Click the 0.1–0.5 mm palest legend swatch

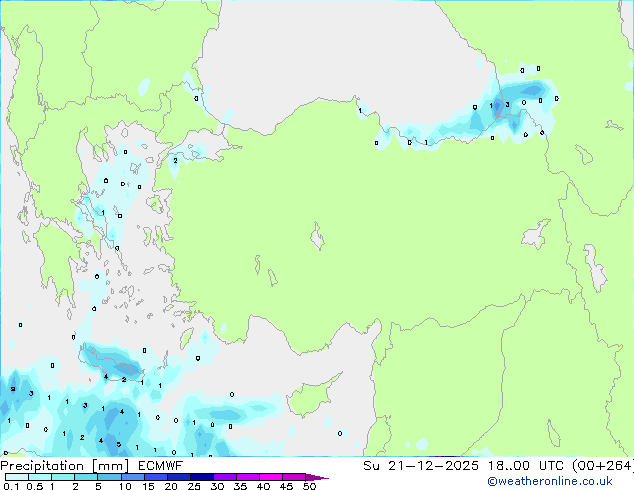click(17, 477)
